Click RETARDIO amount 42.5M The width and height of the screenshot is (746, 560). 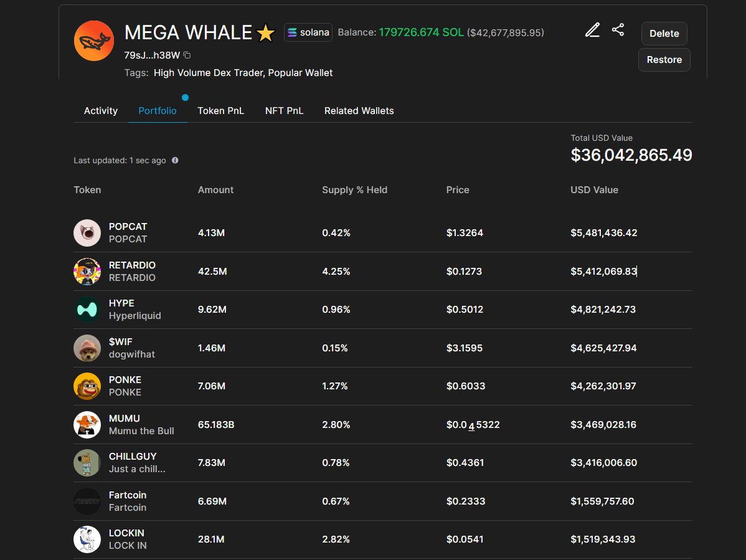(x=213, y=271)
